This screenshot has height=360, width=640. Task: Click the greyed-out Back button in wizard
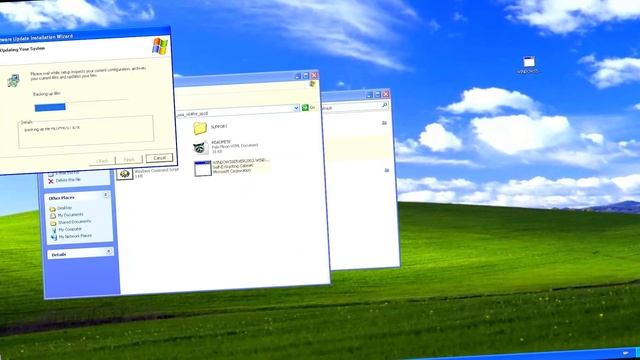(x=102, y=160)
